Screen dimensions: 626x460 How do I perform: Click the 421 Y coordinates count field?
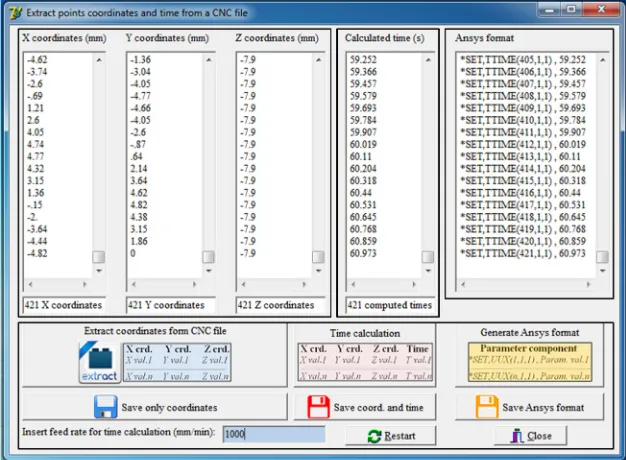click(170, 305)
